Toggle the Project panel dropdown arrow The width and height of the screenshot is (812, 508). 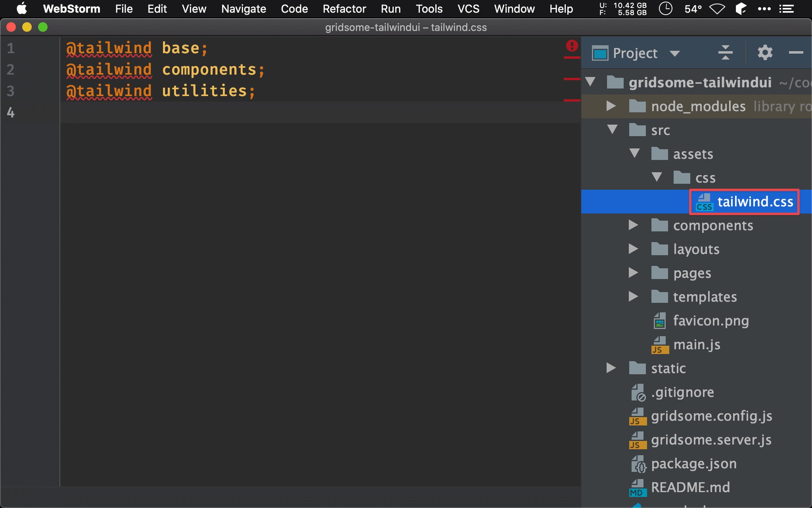click(675, 53)
